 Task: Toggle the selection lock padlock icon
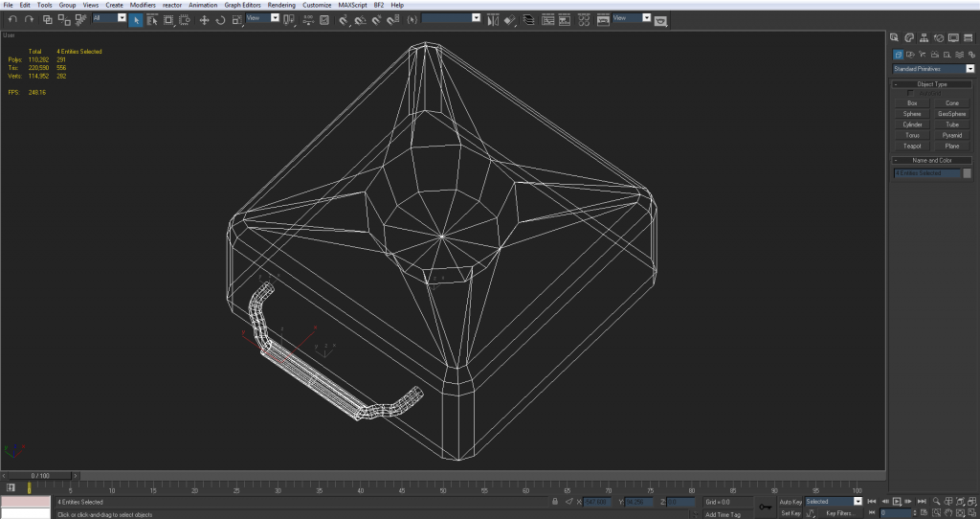[556, 501]
